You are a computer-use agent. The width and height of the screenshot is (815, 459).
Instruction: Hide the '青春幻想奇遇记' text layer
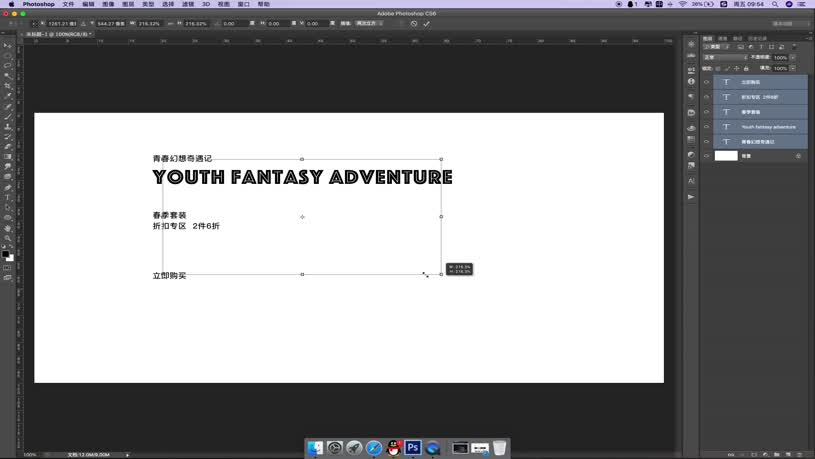pyautogui.click(x=706, y=141)
